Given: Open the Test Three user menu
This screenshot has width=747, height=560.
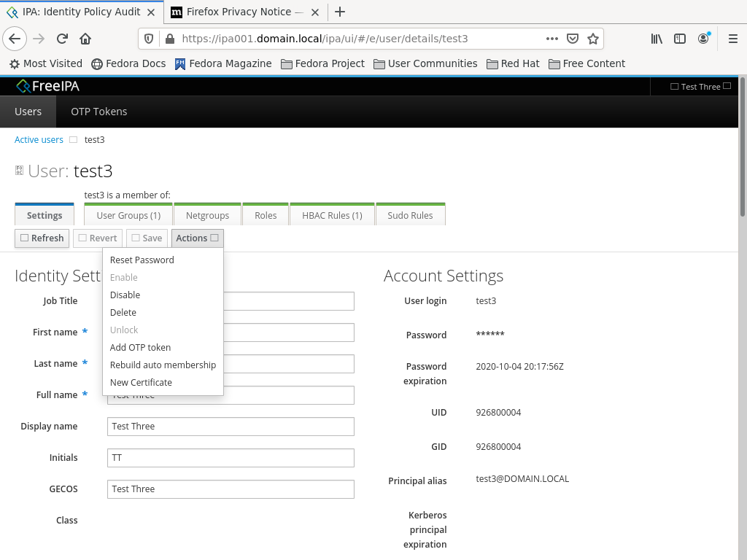Looking at the screenshot, I should tap(700, 87).
